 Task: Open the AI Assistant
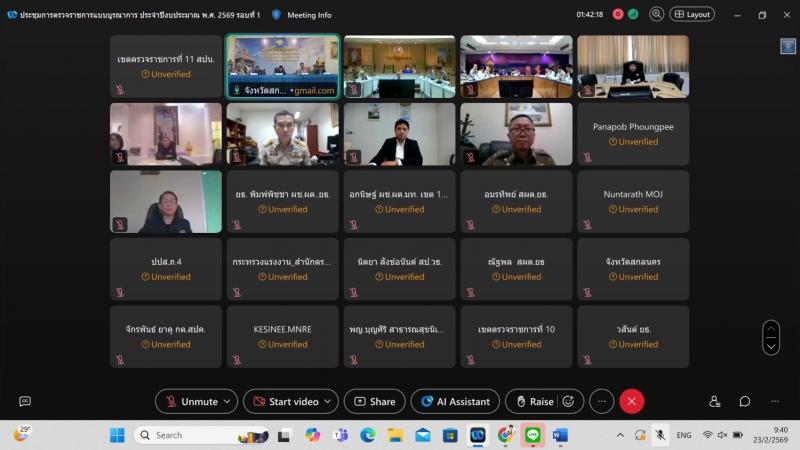[x=455, y=402]
